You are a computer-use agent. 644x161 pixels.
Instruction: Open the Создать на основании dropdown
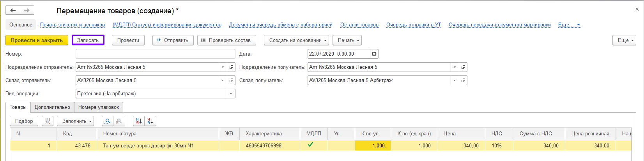[x=296, y=40]
